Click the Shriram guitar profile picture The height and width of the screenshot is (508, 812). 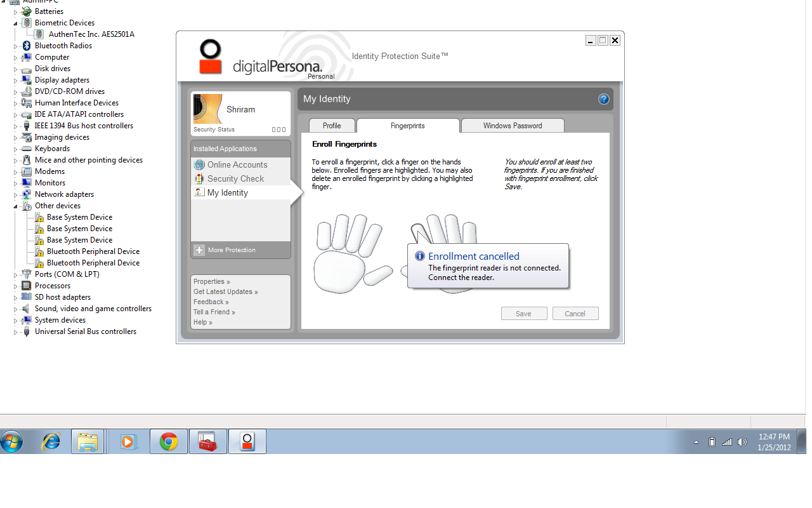tap(207, 109)
